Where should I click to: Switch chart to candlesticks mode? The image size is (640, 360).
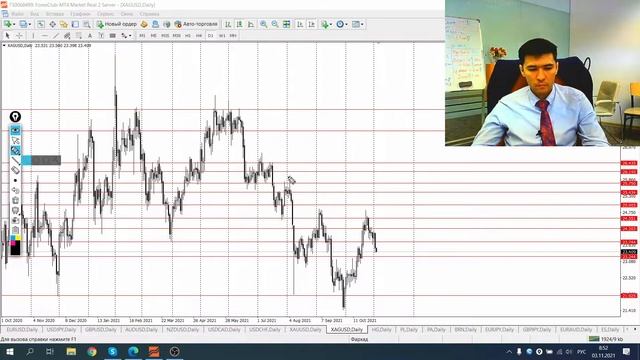(239, 24)
